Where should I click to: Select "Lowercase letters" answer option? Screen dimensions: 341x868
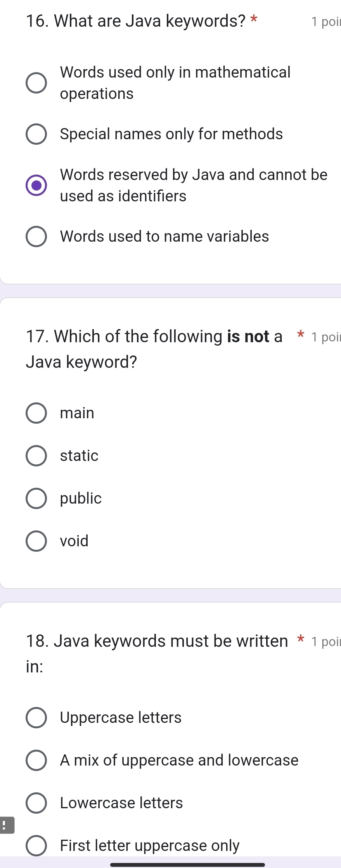coord(36,803)
